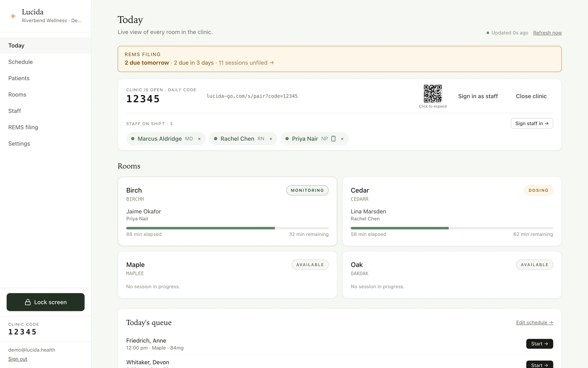Remove Priya Nair from shift
Image resolution: width=588 pixels, height=368 pixels.
pos(342,139)
